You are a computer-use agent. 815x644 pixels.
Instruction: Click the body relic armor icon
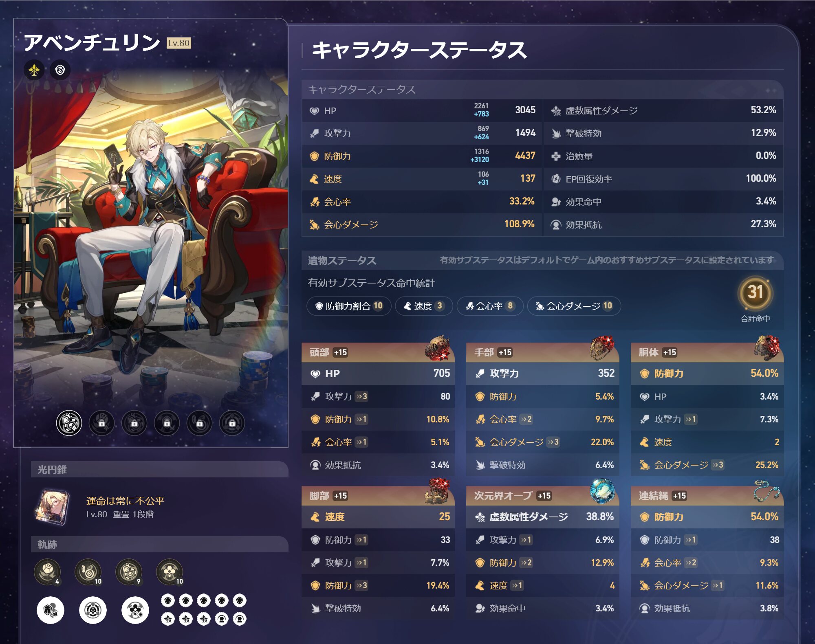point(767,348)
